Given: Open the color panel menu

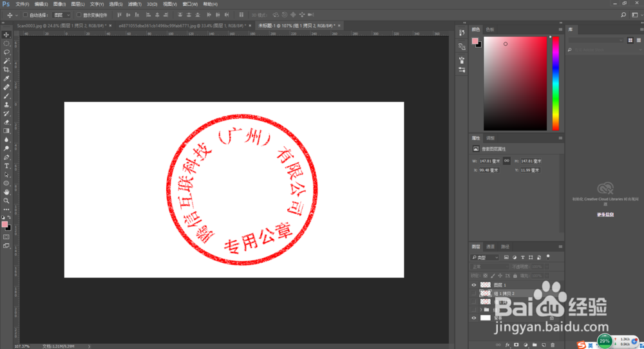Looking at the screenshot, I should pyautogui.click(x=560, y=29).
